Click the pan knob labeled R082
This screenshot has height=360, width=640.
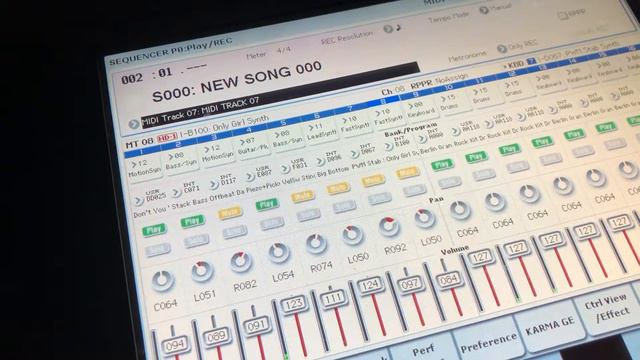tap(241, 262)
